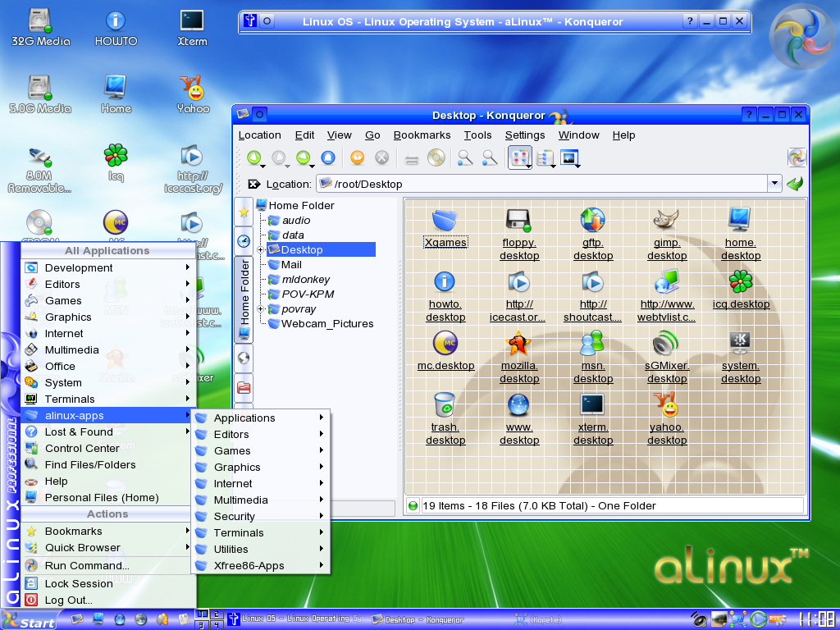Image resolution: width=840 pixels, height=630 pixels.
Task: Click the image preview view toolbar button
Action: coord(569,157)
